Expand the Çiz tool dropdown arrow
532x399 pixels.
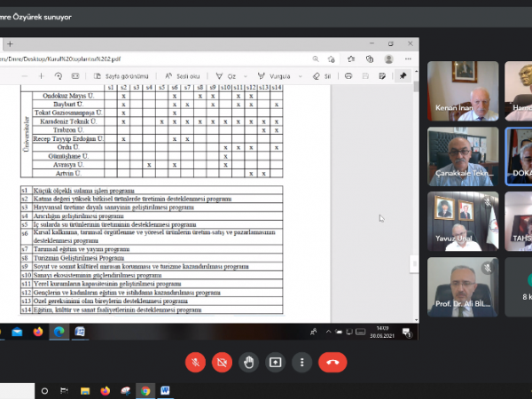(x=246, y=76)
